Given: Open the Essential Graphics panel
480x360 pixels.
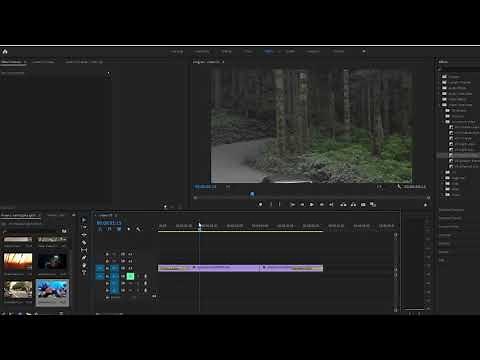Looking at the screenshot, I should coord(451,210).
